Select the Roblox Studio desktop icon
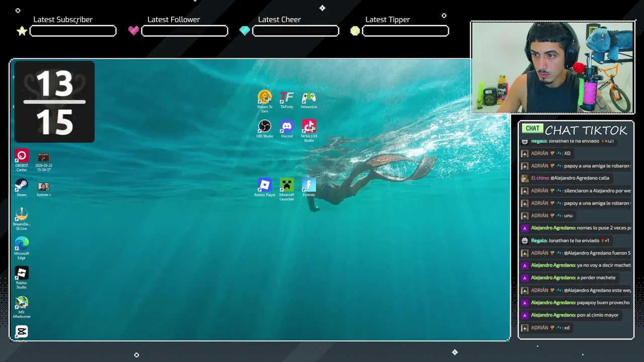 pyautogui.click(x=22, y=277)
